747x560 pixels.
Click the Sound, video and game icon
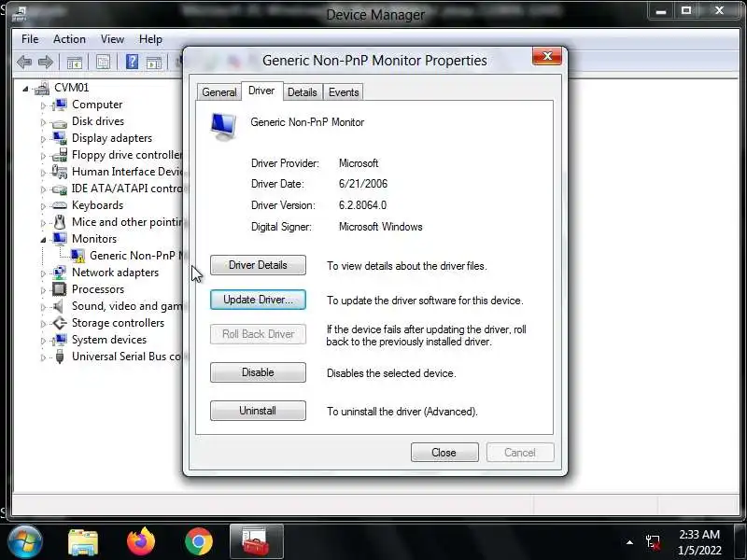pos(59,306)
